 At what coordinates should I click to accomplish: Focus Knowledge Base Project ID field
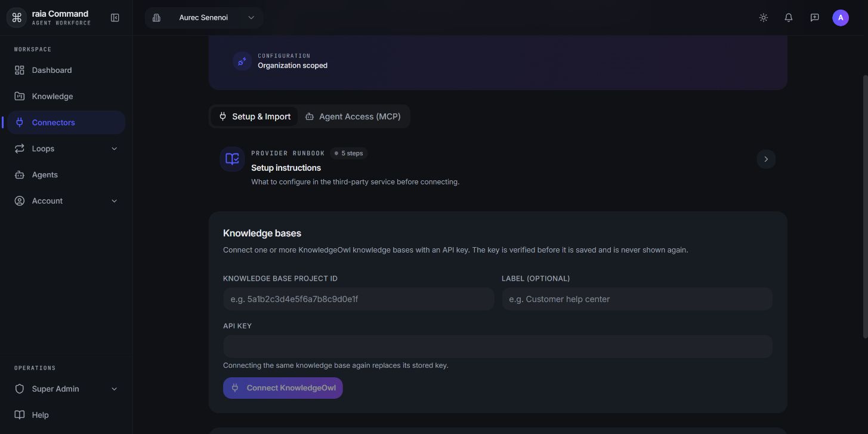[x=359, y=299]
